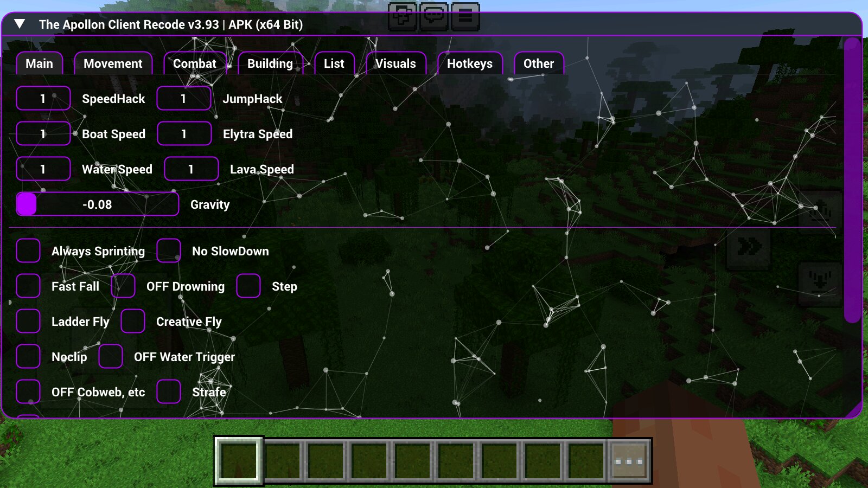Tap the three-line pause menu icon
The image size is (868, 488).
(x=465, y=16)
